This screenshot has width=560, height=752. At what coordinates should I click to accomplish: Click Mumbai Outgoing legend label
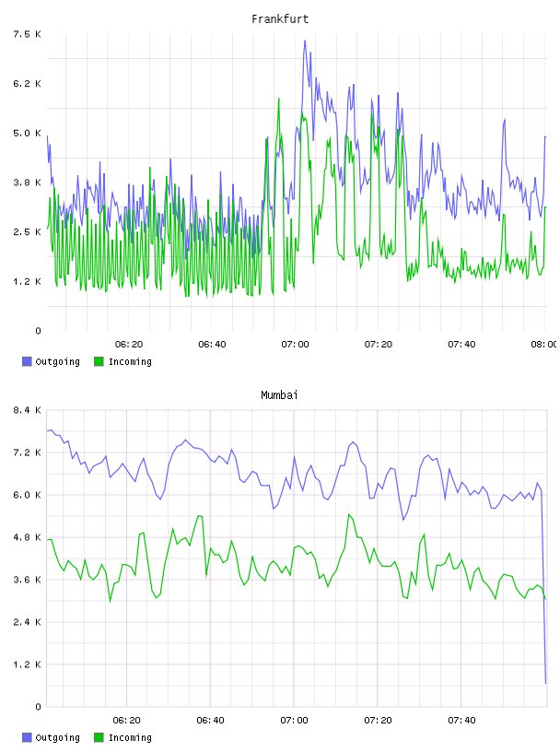point(57,738)
